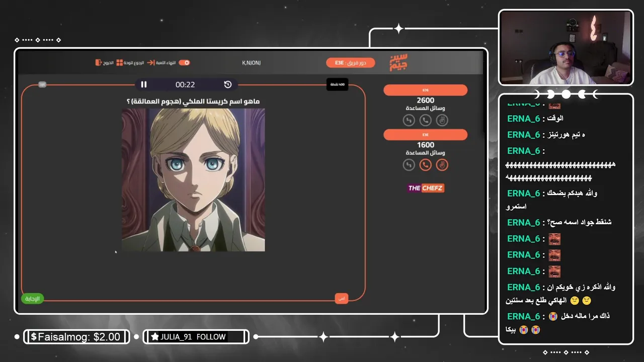This screenshot has width=644, height=362.
Task: Click the first orange team name bar with score 2600
Action: 425,90
